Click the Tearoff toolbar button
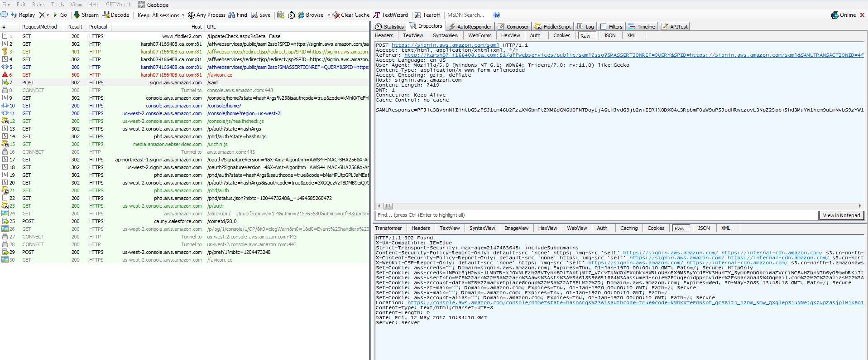Image resolution: width=868 pixels, height=360 pixels. point(427,15)
